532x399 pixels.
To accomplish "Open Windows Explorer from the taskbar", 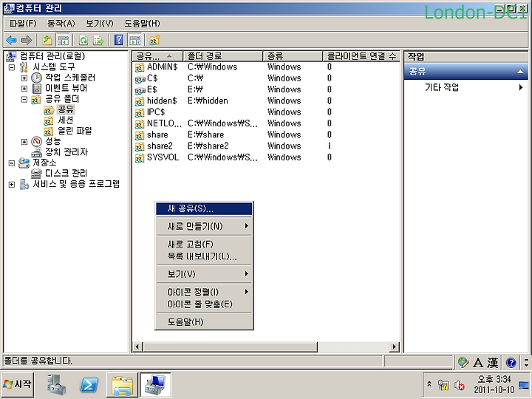I will 122,385.
